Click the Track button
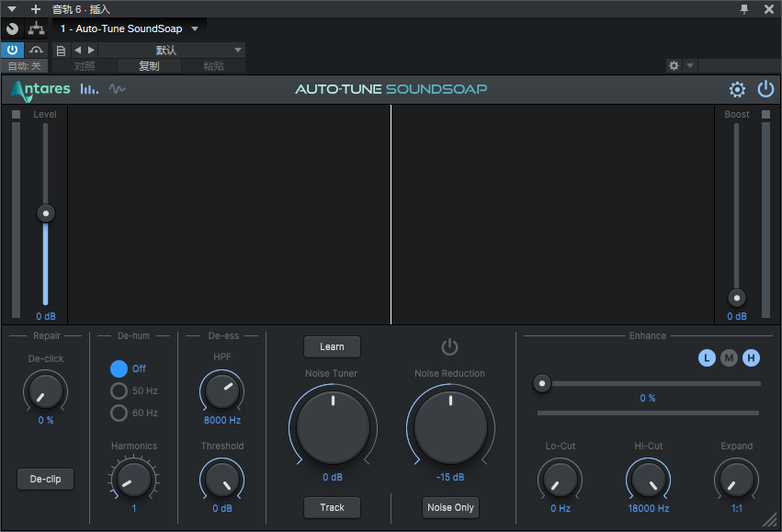The width and height of the screenshot is (782, 532). click(332, 507)
